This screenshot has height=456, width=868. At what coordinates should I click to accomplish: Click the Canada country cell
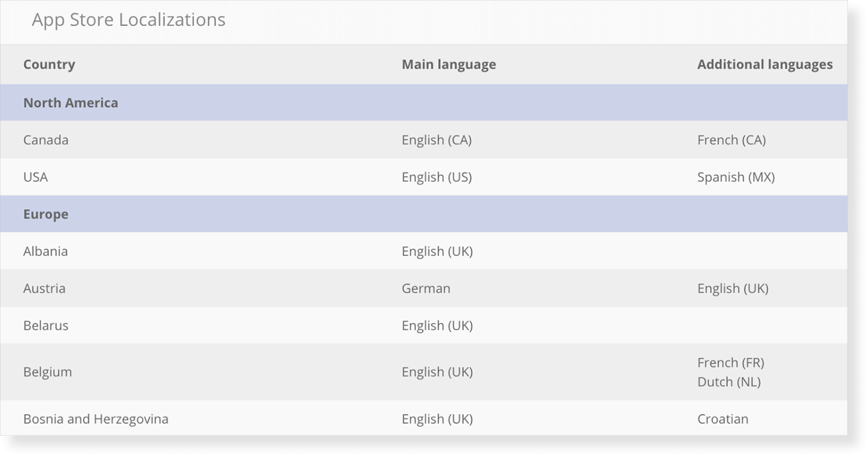[46, 140]
